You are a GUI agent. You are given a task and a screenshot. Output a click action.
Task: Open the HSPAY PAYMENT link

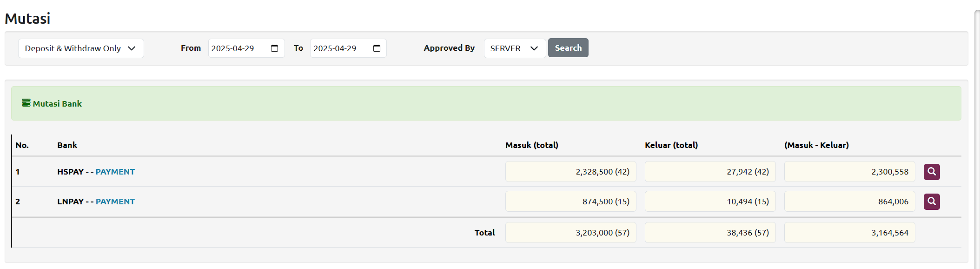(x=115, y=172)
